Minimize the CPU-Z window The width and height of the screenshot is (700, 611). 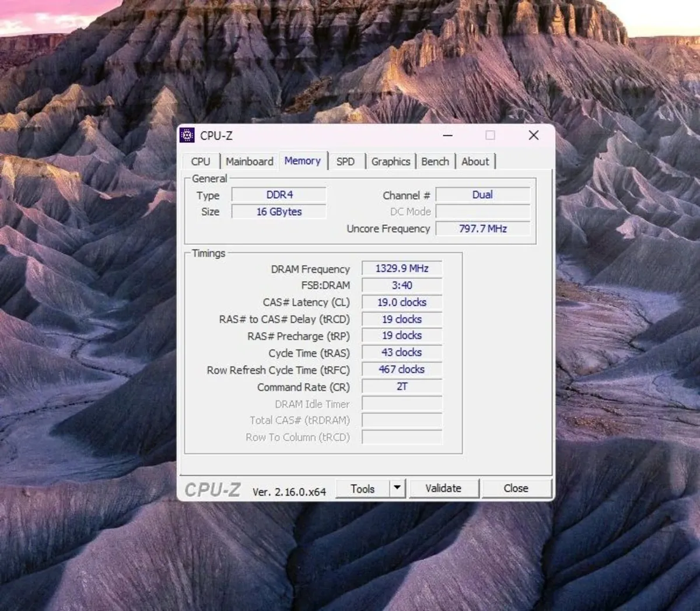448,135
